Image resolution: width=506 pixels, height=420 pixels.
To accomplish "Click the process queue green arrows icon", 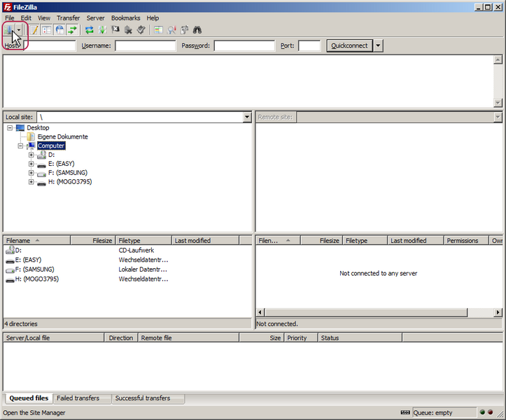I will click(x=102, y=30).
